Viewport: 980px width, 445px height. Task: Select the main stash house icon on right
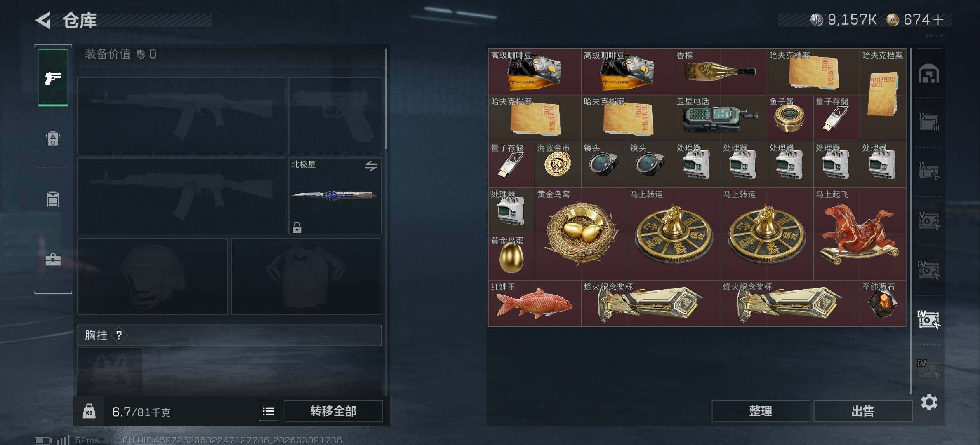coord(929,74)
